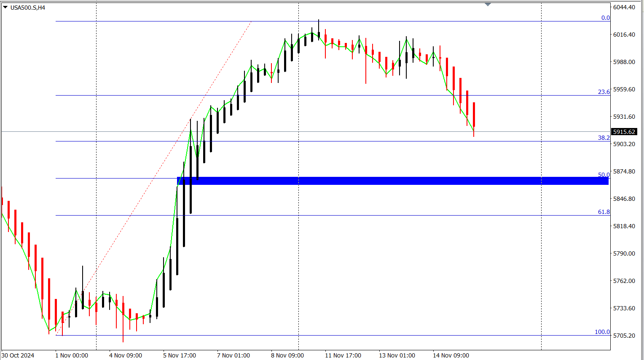Click the 14 Nov 09:00 time label
Image resolution: width=644 pixels, height=360 pixels.
pos(451,355)
